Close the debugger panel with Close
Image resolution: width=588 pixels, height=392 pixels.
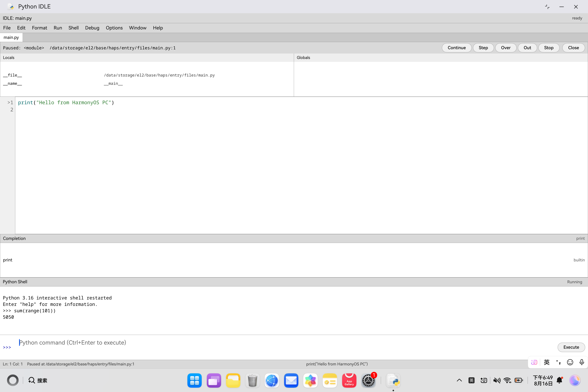coord(573,48)
